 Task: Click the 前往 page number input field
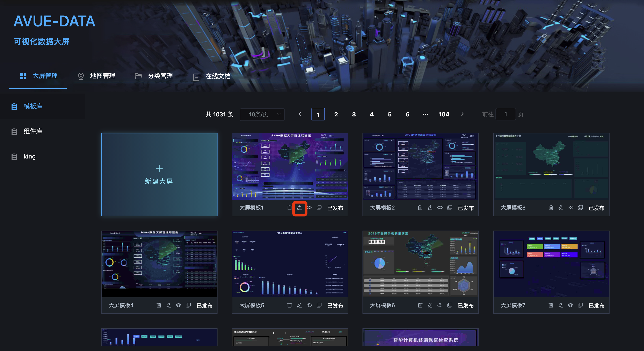[505, 114]
